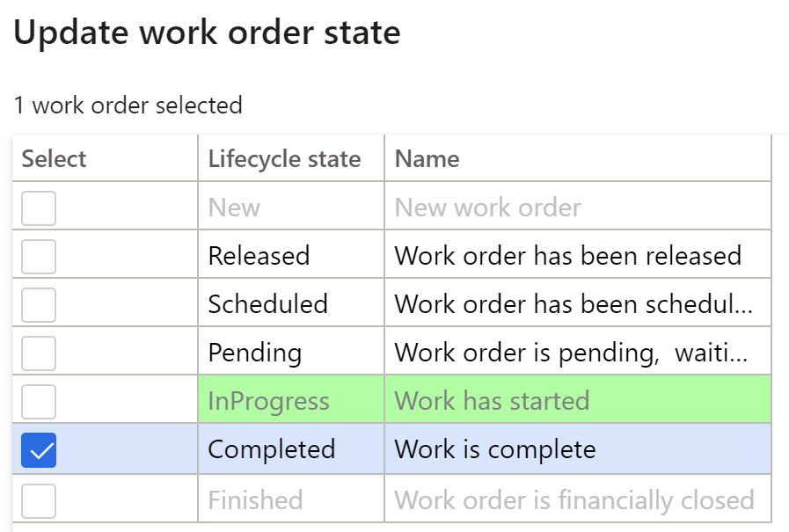Check the InProgress row checkbox
The width and height of the screenshot is (789, 532).
(x=39, y=402)
